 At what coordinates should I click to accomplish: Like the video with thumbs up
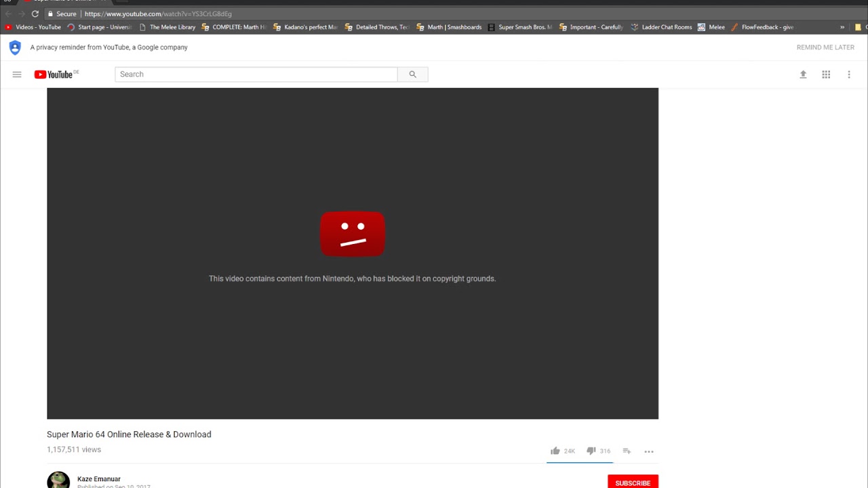[555, 451]
